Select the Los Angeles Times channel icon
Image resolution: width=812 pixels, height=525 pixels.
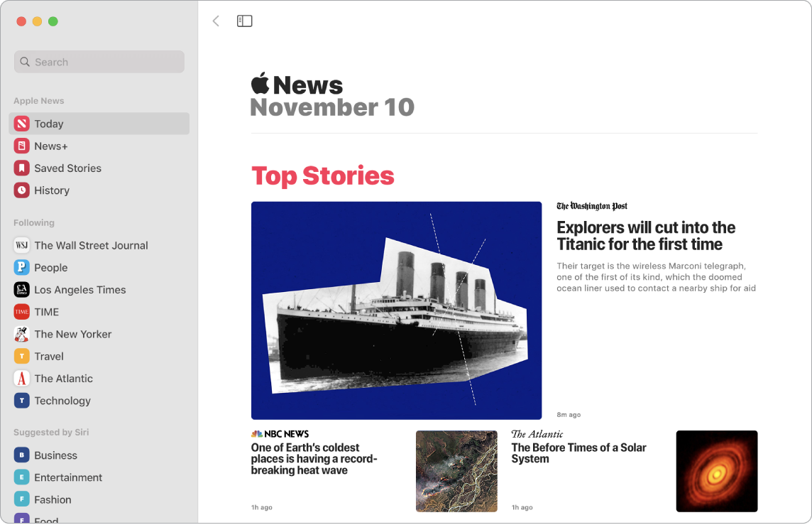point(21,289)
